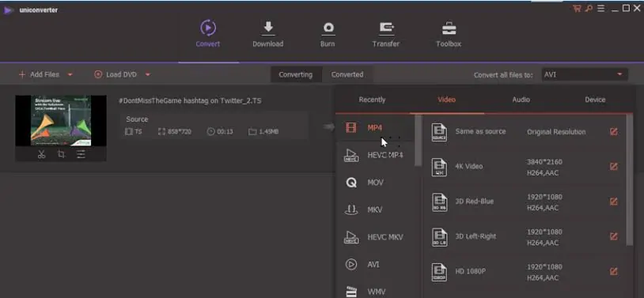Click the video thumbnail preview
Screen dimensions: 644x298
pos(61,121)
